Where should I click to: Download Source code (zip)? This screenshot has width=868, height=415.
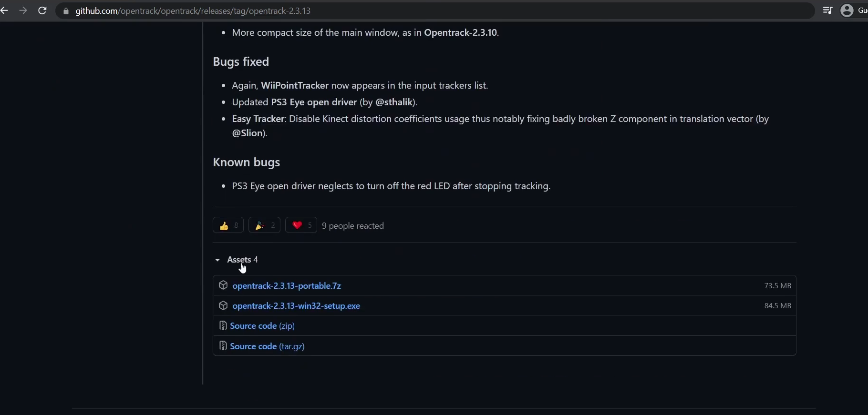pyautogui.click(x=262, y=326)
